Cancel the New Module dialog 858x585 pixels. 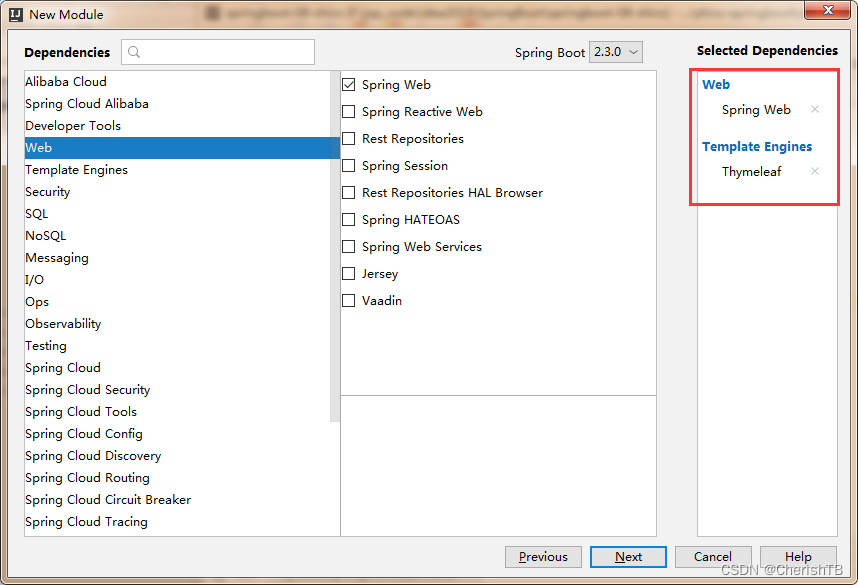713,557
